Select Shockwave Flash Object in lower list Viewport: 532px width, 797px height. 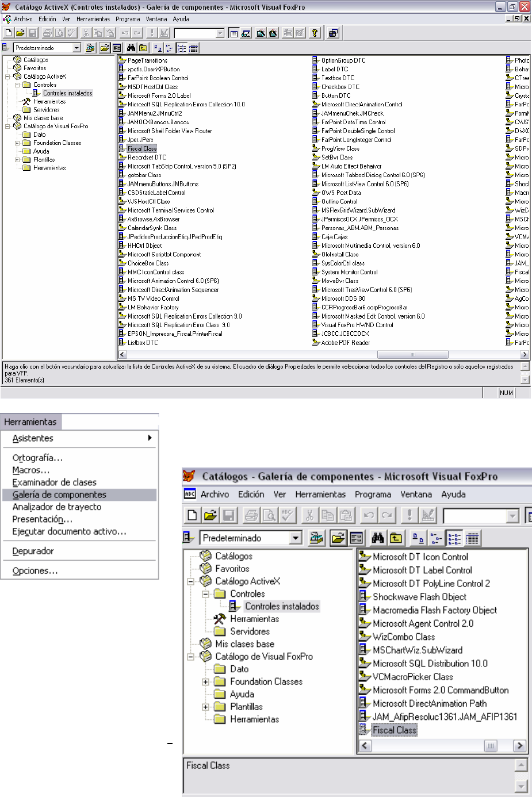click(x=419, y=597)
